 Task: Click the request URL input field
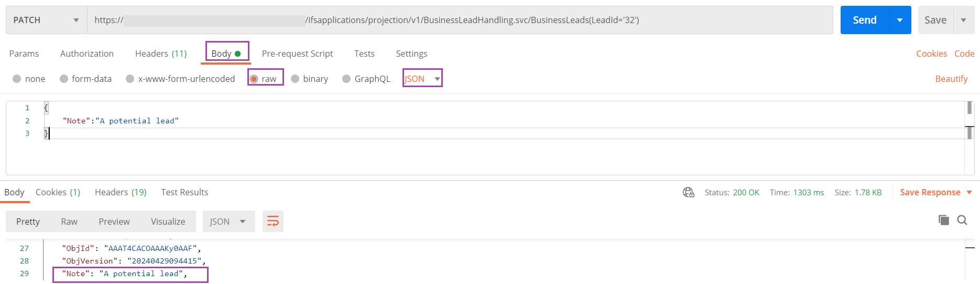(x=460, y=20)
